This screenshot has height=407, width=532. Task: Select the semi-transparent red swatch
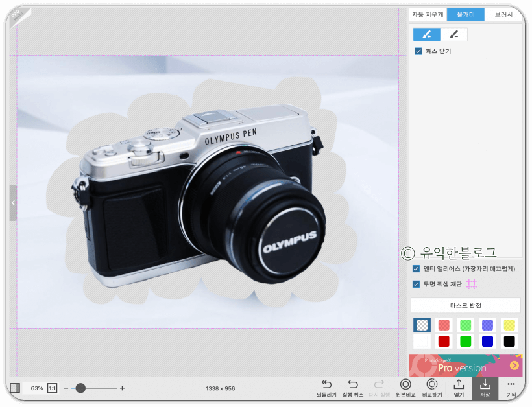444,325
